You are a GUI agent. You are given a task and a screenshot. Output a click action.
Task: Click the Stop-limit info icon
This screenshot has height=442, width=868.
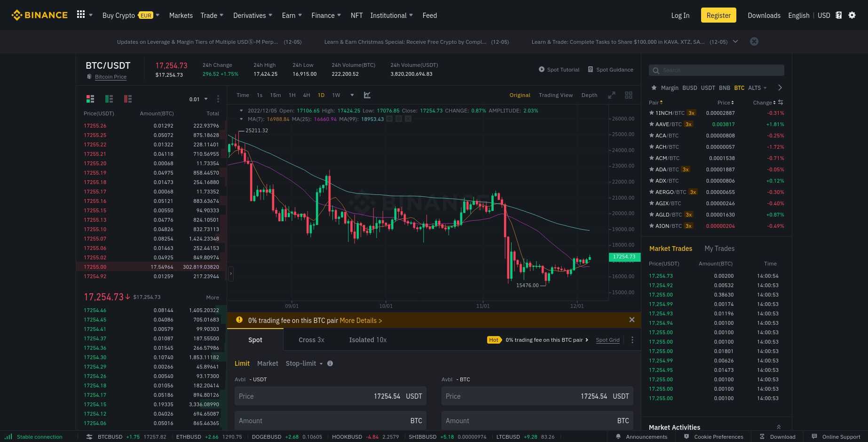(x=330, y=363)
